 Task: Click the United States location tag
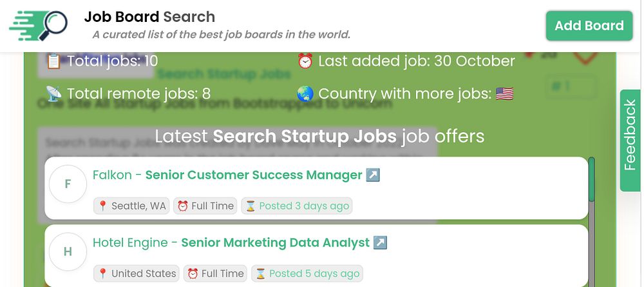click(x=137, y=274)
